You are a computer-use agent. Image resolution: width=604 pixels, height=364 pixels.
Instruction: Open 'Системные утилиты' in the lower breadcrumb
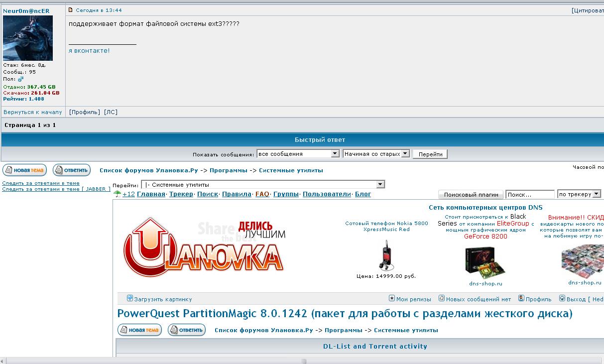click(x=406, y=330)
